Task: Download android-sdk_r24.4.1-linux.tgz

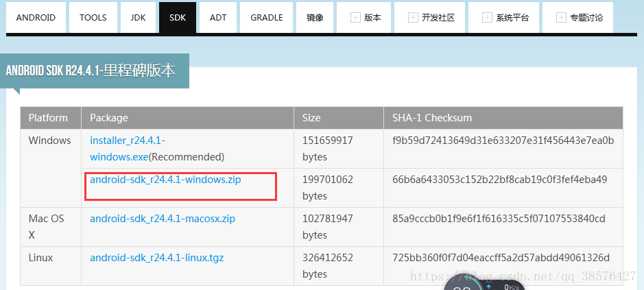Action: coord(157,258)
